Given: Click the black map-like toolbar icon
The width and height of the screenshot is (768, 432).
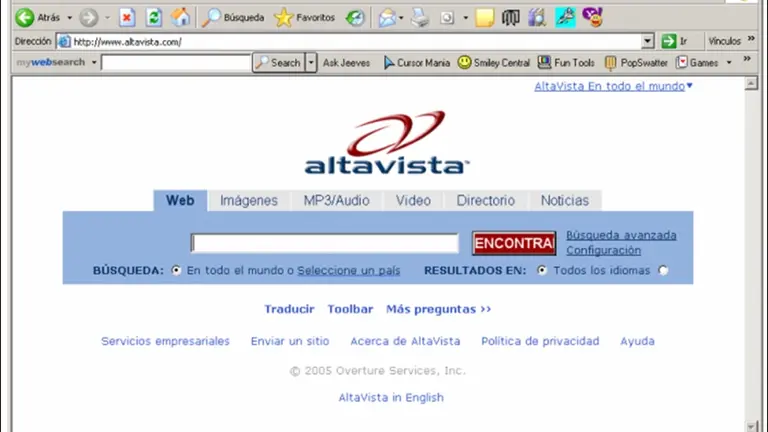Looking at the screenshot, I should tap(510, 18).
